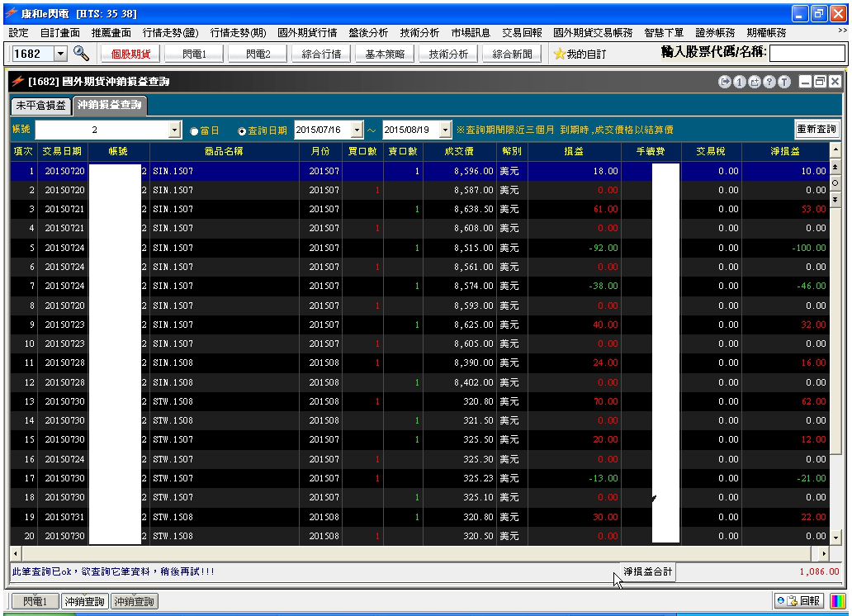Image resolution: width=852 pixels, height=616 pixels.
Task: Click the first 沖銷查詢 bottom window tab
Action: point(85,601)
